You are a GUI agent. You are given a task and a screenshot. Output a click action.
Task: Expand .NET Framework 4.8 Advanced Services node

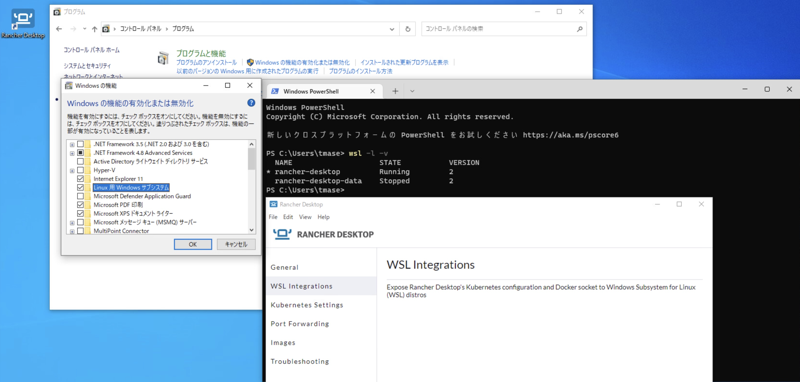click(72, 153)
